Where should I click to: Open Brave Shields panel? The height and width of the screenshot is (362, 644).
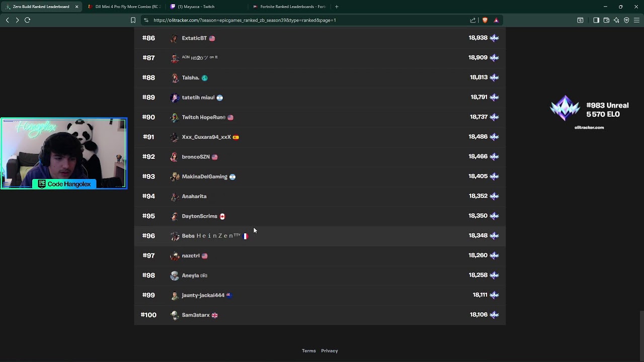(x=485, y=20)
